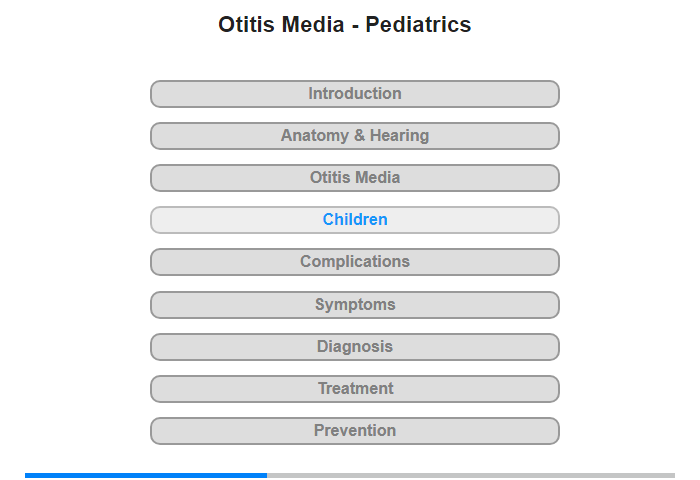
Task: Click the blue filled portion of progress bar
Action: click(146, 476)
